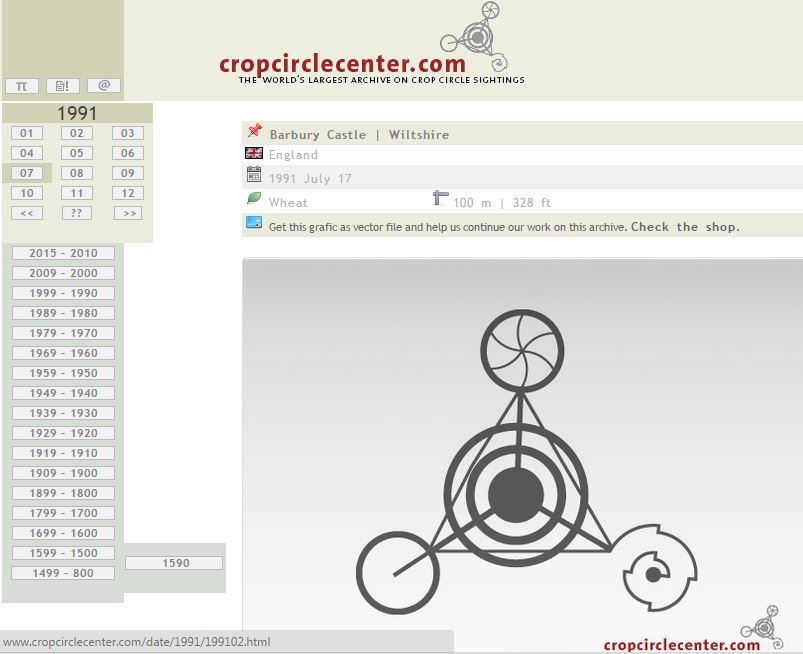Image resolution: width=803 pixels, height=654 pixels.
Task: Click the England flag icon
Action: click(x=254, y=154)
